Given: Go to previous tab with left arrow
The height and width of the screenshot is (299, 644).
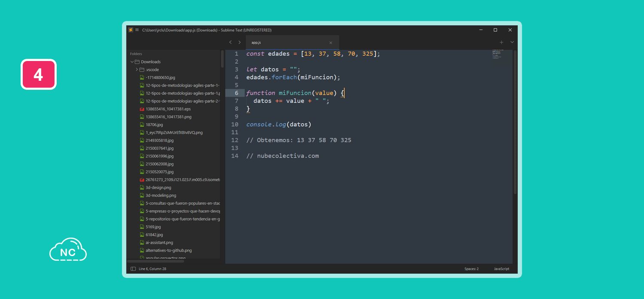Looking at the screenshot, I should click(x=231, y=43).
